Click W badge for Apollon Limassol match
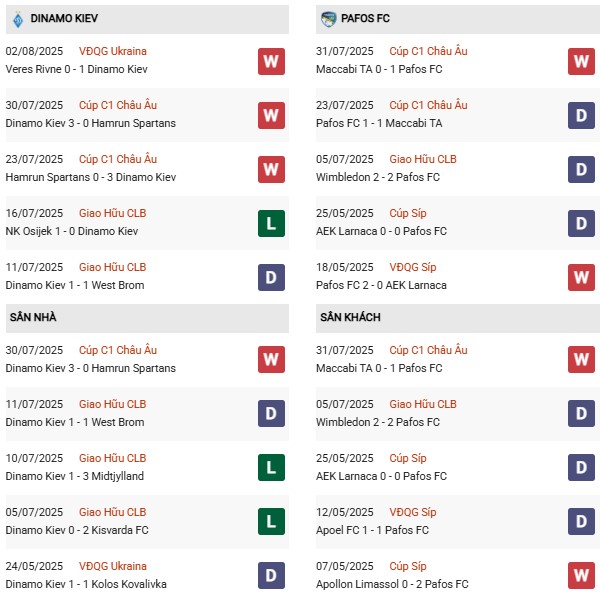 (581, 576)
